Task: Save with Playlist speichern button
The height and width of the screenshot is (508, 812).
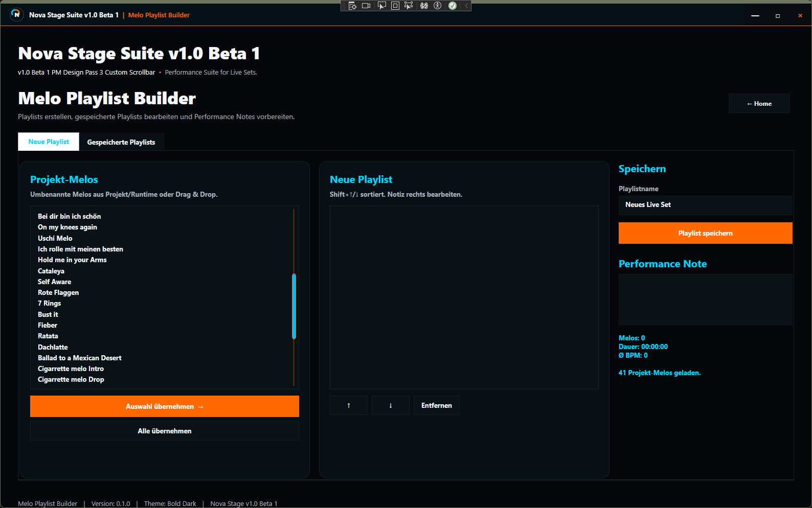Action: coord(706,233)
